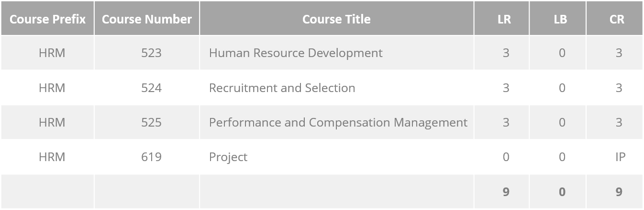
Task: Click the total LR value 9
Action: 506,192
